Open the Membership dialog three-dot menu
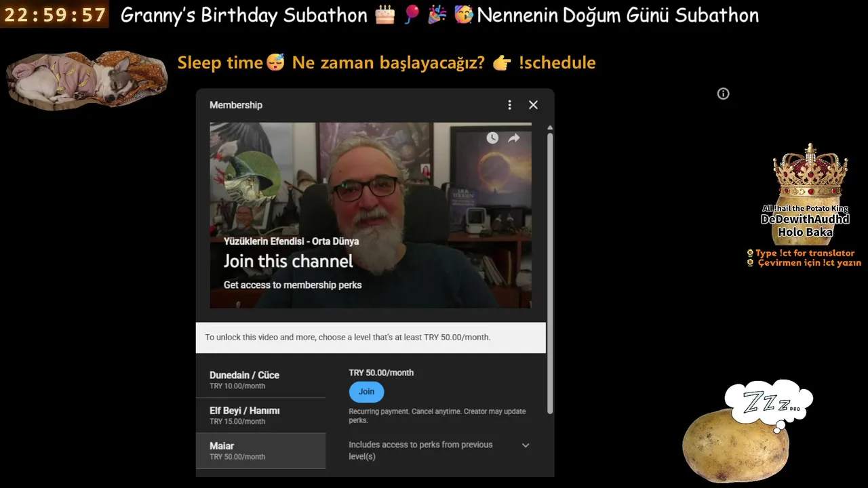Image resolution: width=868 pixels, height=488 pixels. point(509,105)
